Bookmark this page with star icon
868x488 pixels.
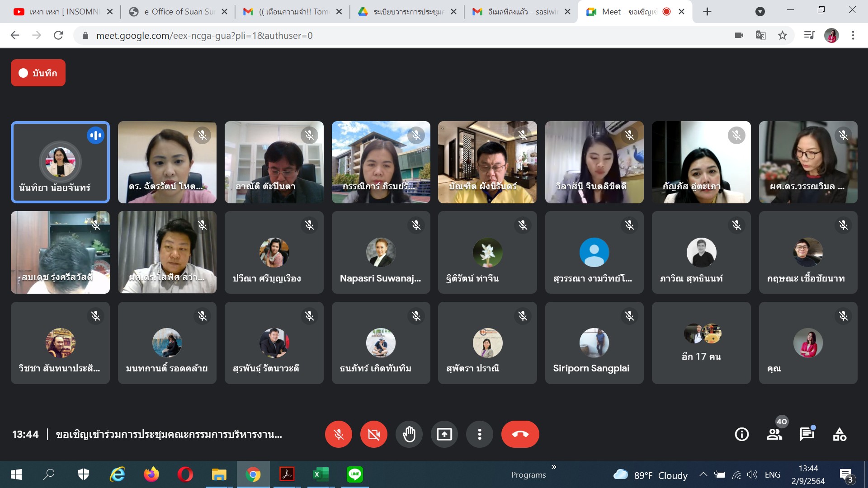(783, 35)
